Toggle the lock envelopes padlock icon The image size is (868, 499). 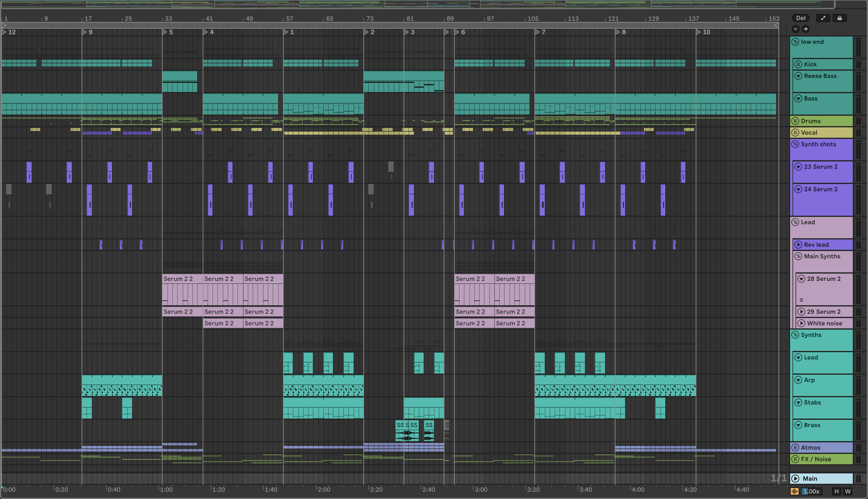(839, 18)
